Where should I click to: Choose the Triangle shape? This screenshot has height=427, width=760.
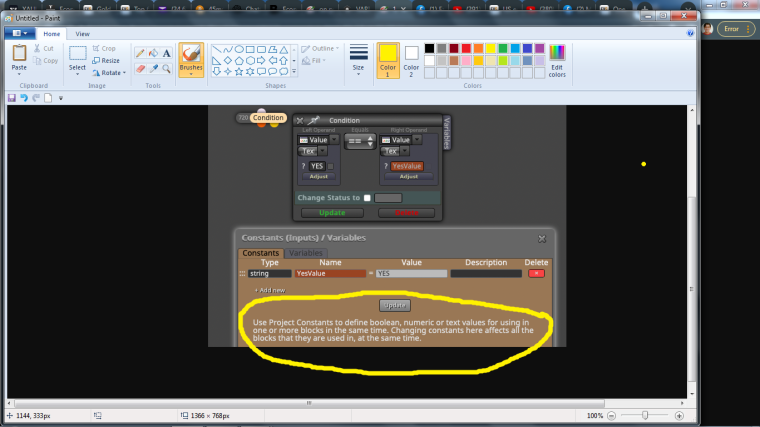point(284,49)
